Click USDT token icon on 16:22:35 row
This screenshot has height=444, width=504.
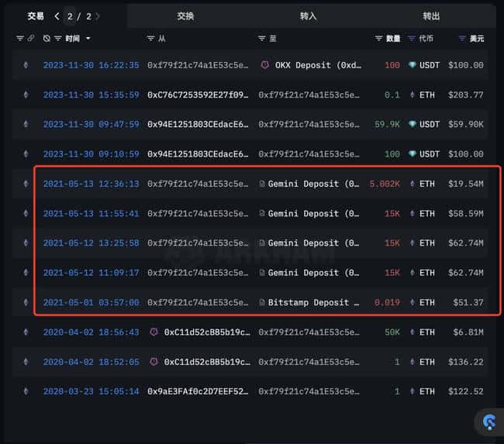412,65
